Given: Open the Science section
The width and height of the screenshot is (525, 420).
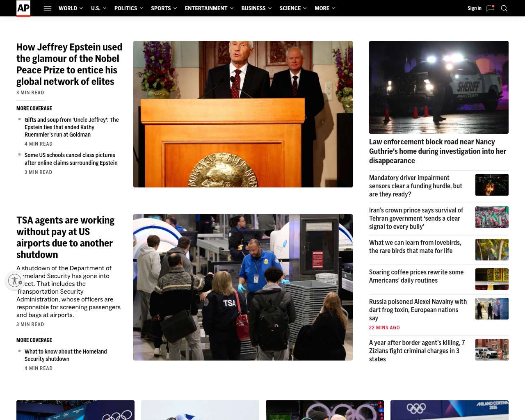Looking at the screenshot, I should (x=290, y=8).
